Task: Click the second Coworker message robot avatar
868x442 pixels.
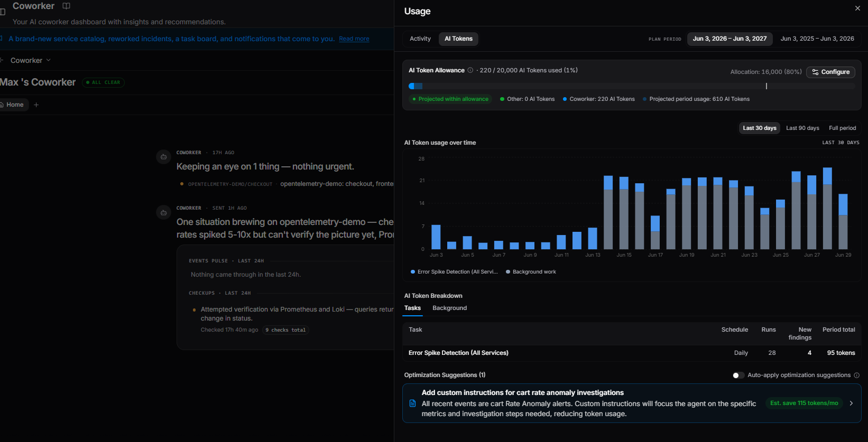Action: [163, 212]
